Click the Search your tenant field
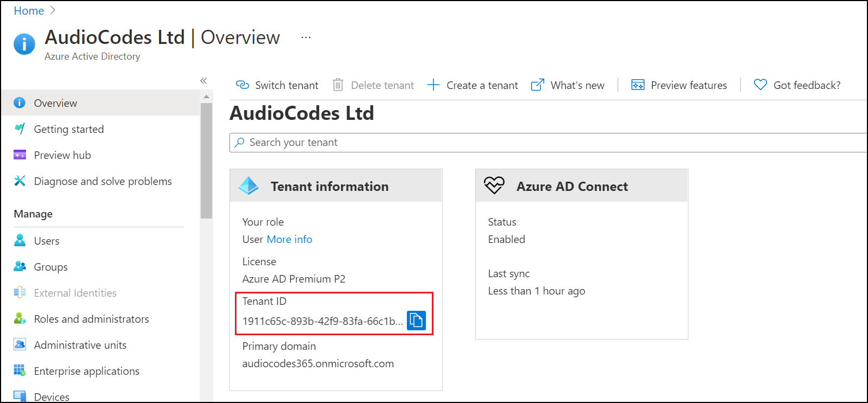Viewport: 868px width, 403px height. (542, 143)
